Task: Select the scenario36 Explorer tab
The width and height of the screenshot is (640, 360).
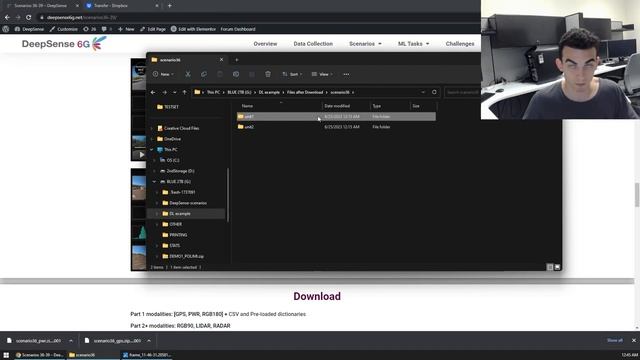Action: click(x=187, y=60)
